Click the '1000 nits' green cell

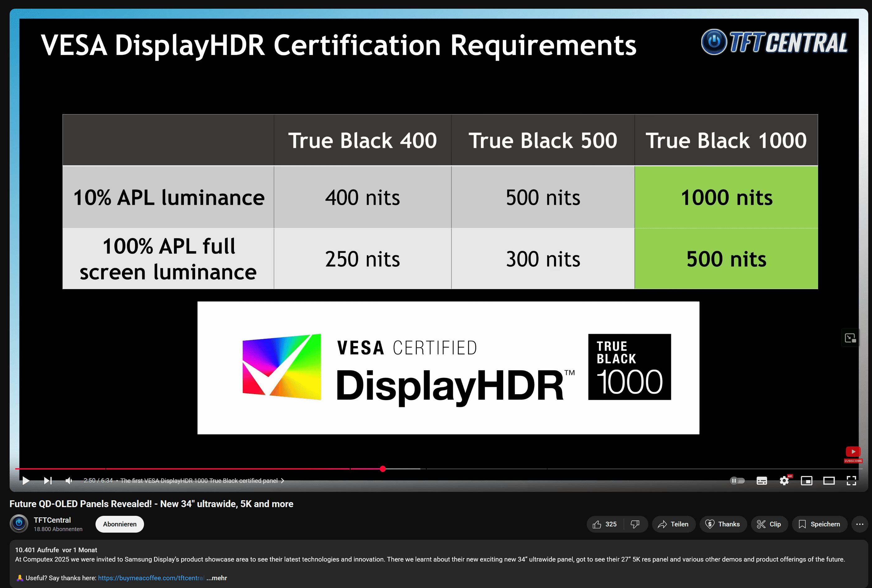(726, 197)
